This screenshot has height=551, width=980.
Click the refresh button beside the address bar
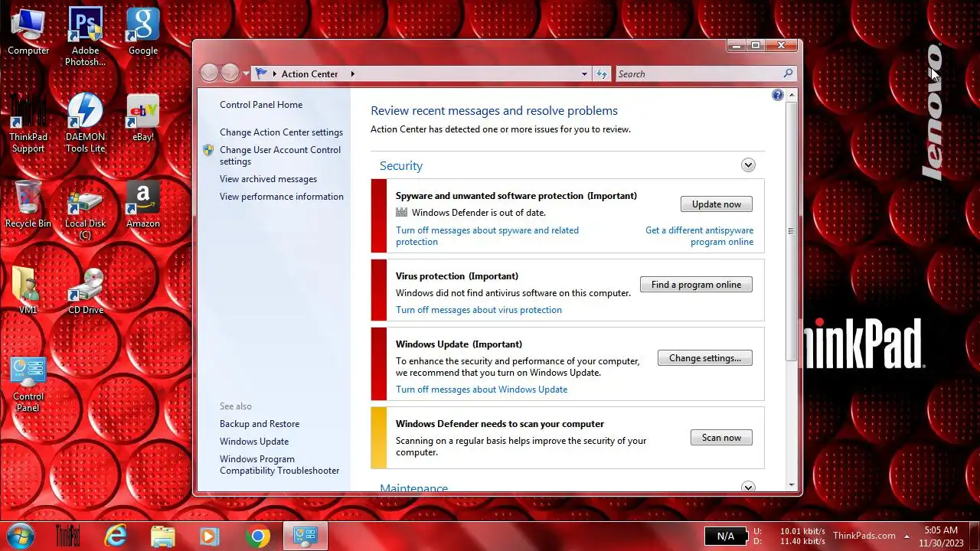point(602,73)
